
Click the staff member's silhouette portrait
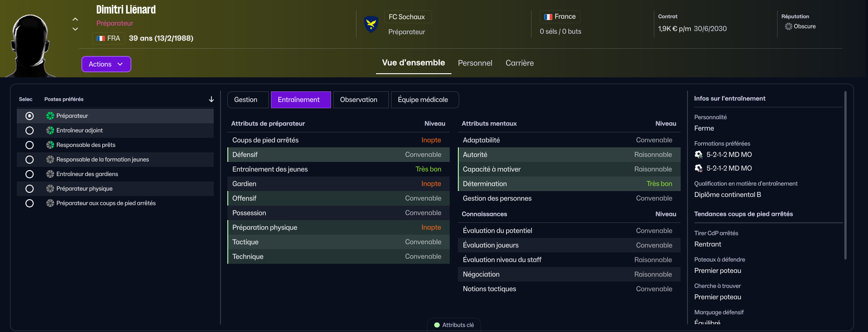30,45
